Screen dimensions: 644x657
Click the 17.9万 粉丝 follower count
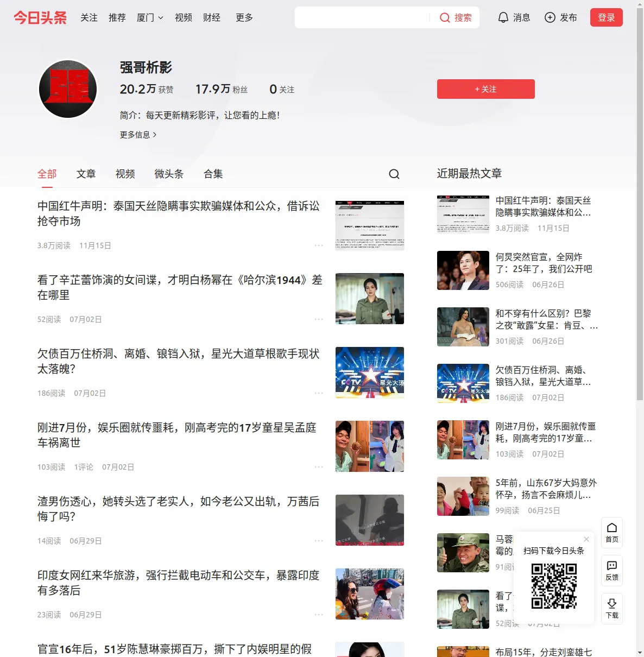point(222,89)
